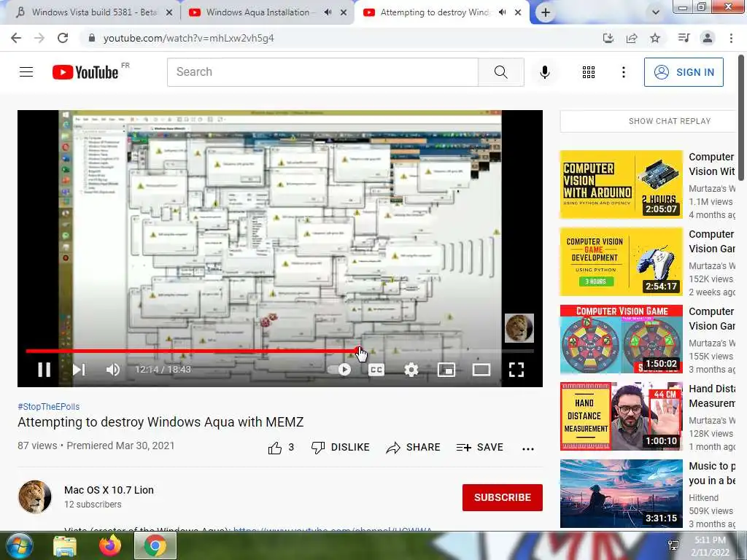Image resolution: width=747 pixels, height=560 pixels.
Task: Open Hand Distance Measurement video thumbnail
Action: [622, 416]
